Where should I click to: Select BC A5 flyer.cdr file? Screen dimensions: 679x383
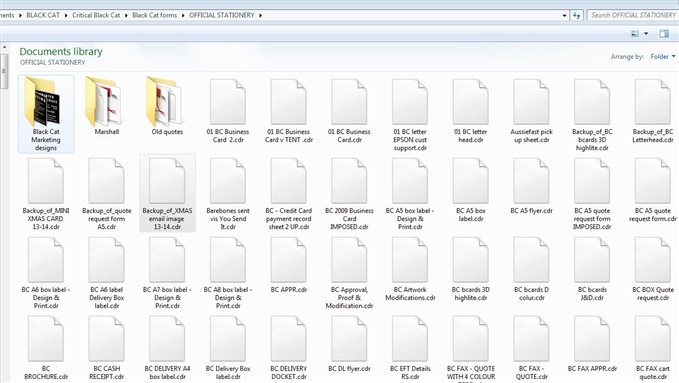(531, 186)
